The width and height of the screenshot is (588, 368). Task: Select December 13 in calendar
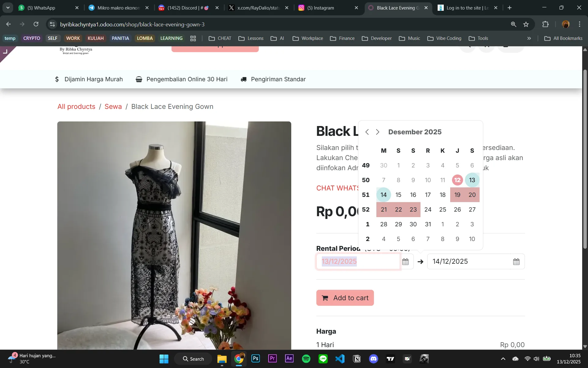(472, 180)
